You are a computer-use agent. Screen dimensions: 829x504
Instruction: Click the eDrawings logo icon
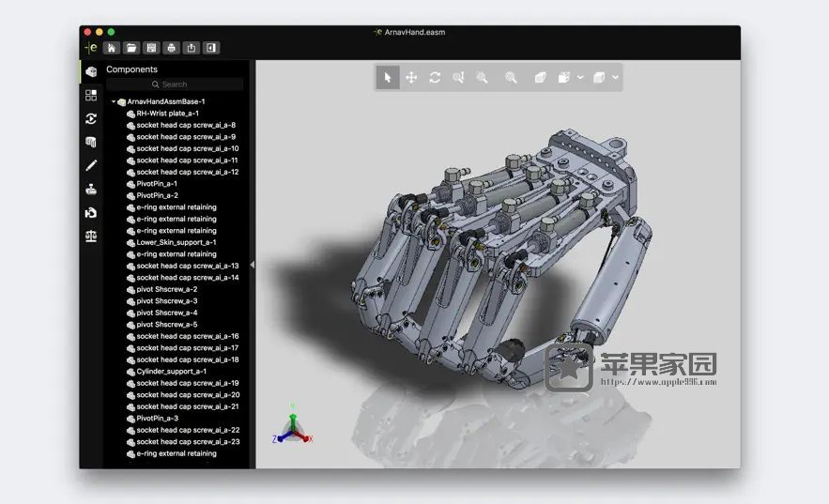pyautogui.click(x=91, y=48)
